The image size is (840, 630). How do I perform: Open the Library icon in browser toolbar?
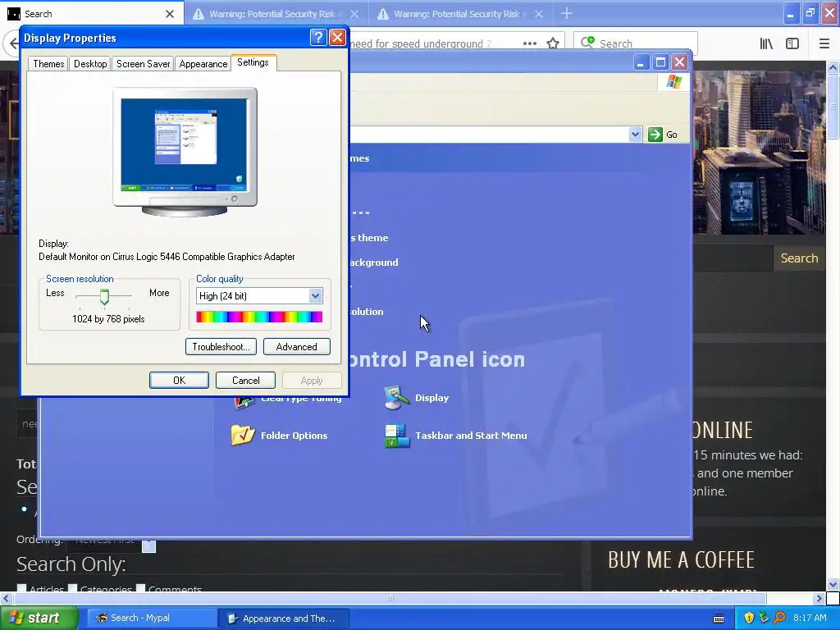766,43
